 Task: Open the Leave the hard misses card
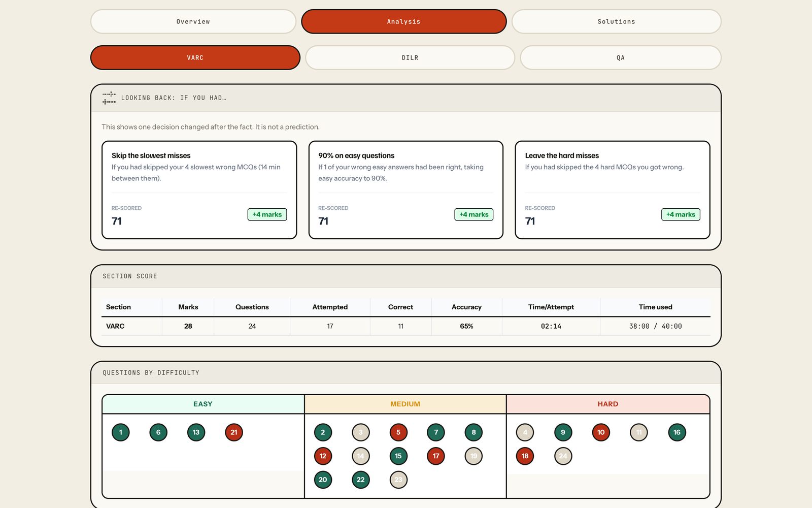pos(612,189)
